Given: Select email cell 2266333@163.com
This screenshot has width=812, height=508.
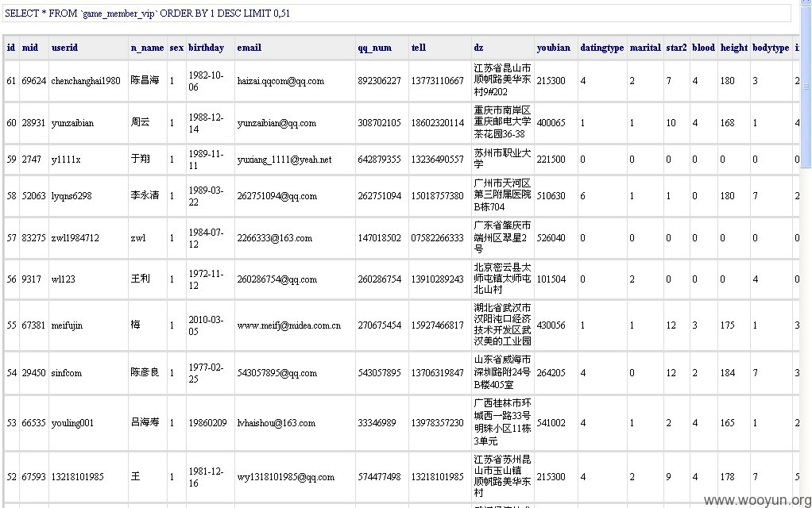Looking at the screenshot, I should coord(274,238).
